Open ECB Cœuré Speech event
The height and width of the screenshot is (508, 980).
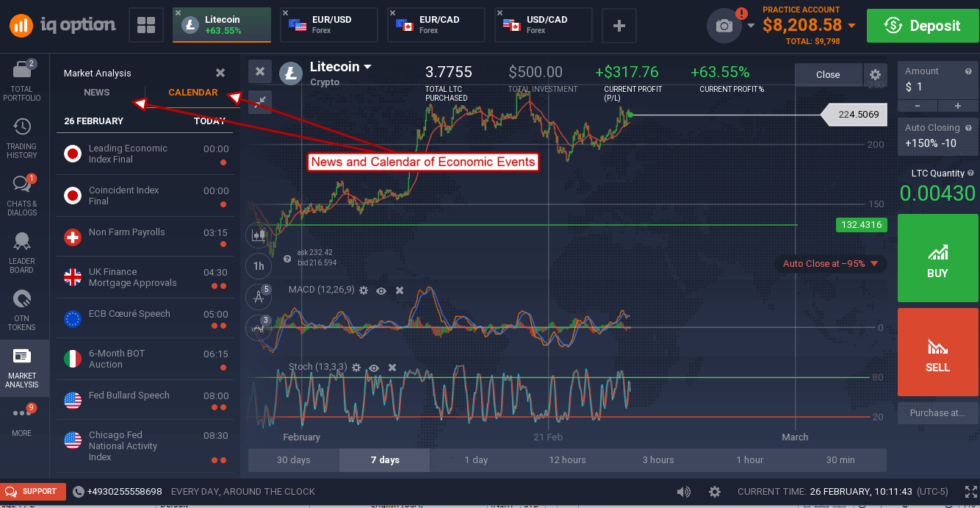tap(145, 318)
